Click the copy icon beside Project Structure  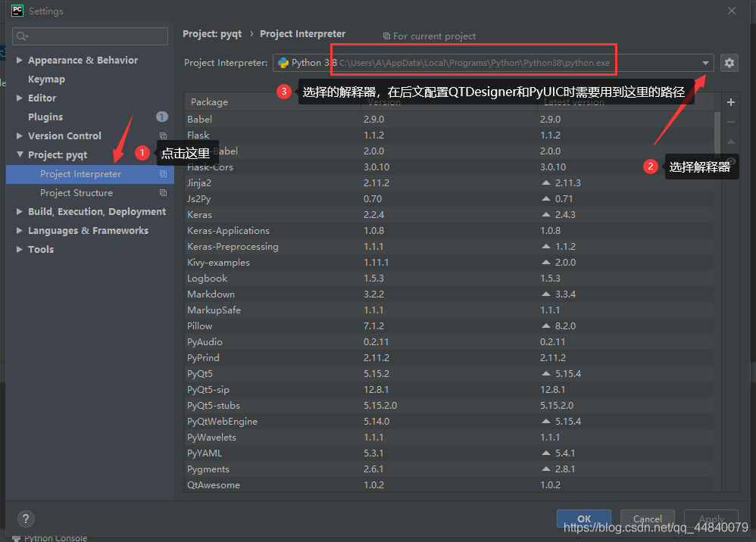(163, 193)
